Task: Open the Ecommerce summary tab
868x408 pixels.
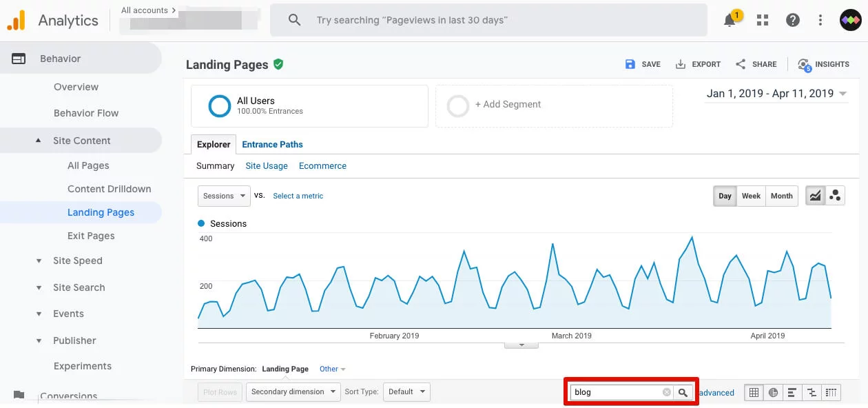Action: click(322, 165)
